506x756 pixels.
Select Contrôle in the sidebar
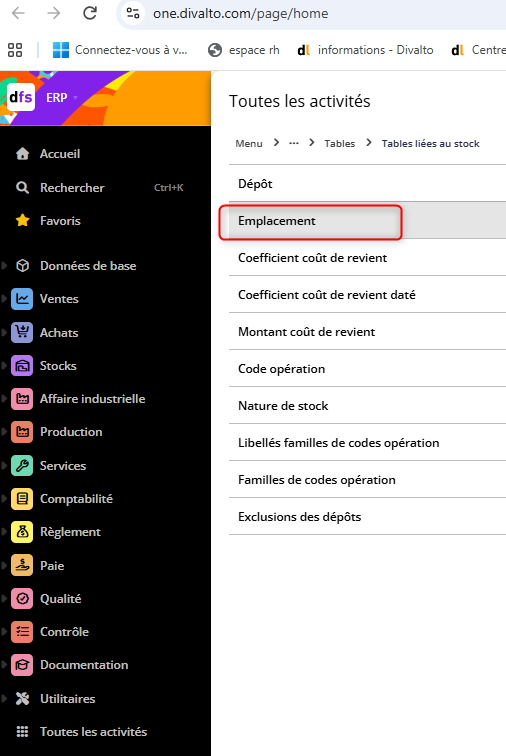(64, 632)
